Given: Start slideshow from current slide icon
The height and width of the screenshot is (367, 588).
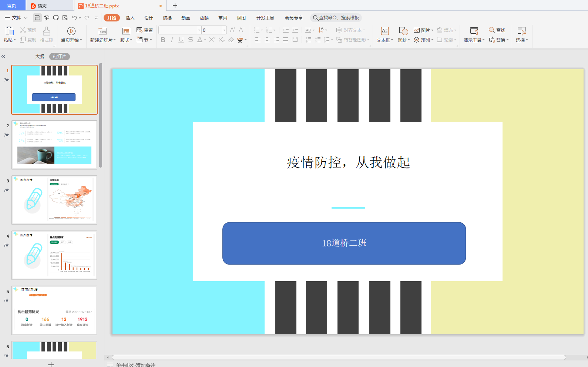Looking at the screenshot, I should pos(71,31).
